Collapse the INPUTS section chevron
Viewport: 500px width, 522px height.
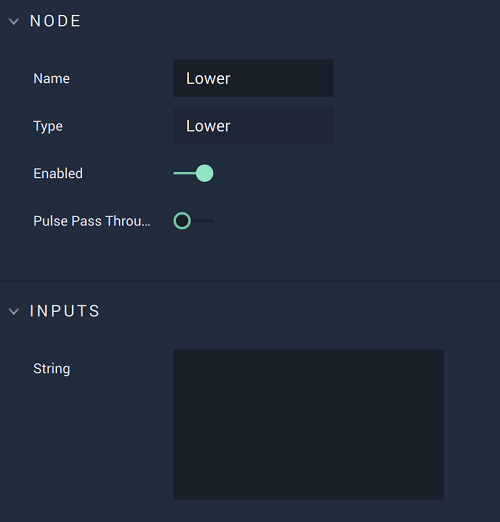(14, 312)
